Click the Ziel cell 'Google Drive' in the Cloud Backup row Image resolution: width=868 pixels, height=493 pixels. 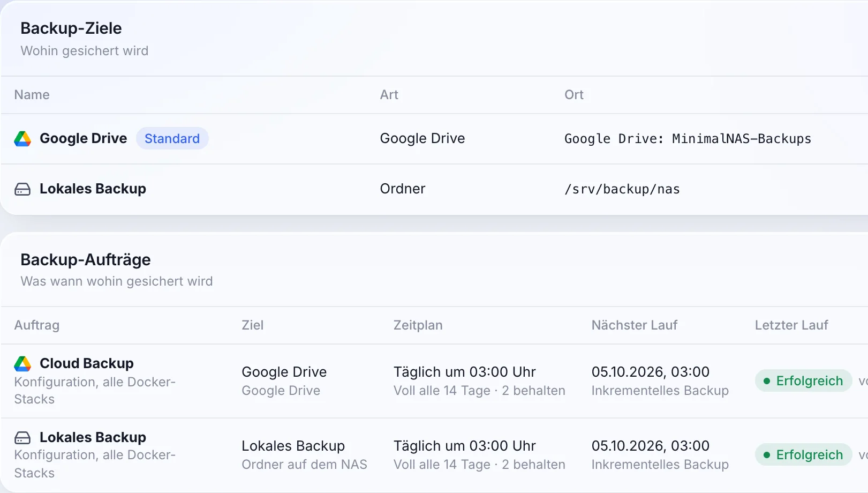coord(284,372)
